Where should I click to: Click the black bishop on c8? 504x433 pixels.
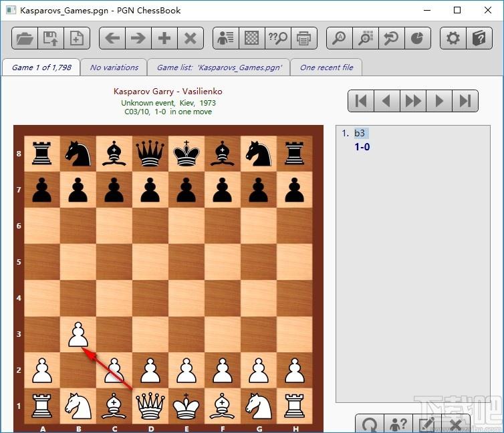click(114, 154)
